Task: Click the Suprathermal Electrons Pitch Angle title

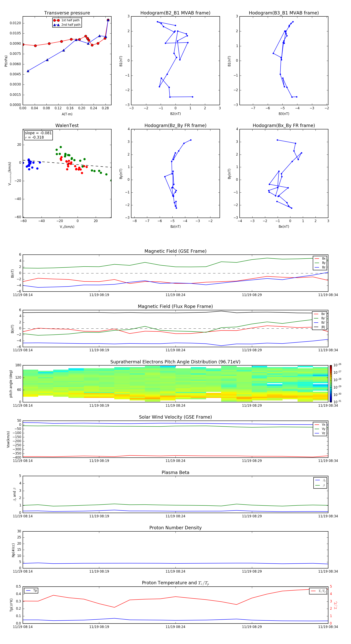Action: (175, 362)
